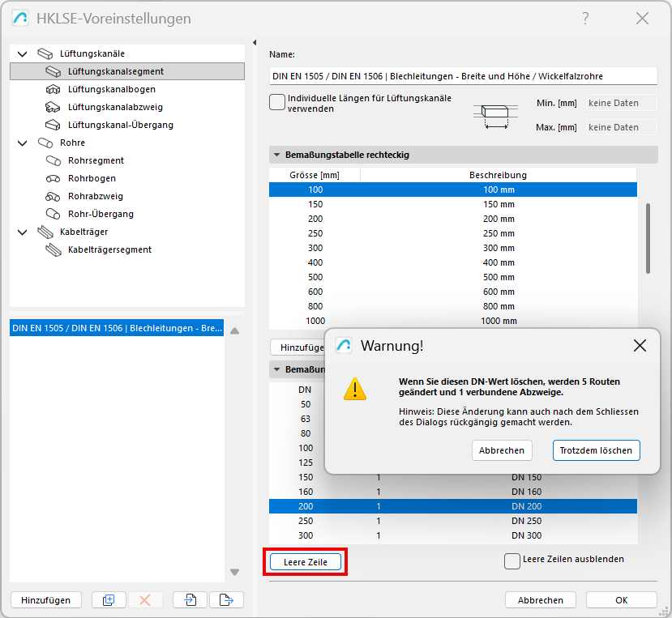Click the Lüftungskanalsegment icon
This screenshot has height=618, width=672.
click(54, 71)
